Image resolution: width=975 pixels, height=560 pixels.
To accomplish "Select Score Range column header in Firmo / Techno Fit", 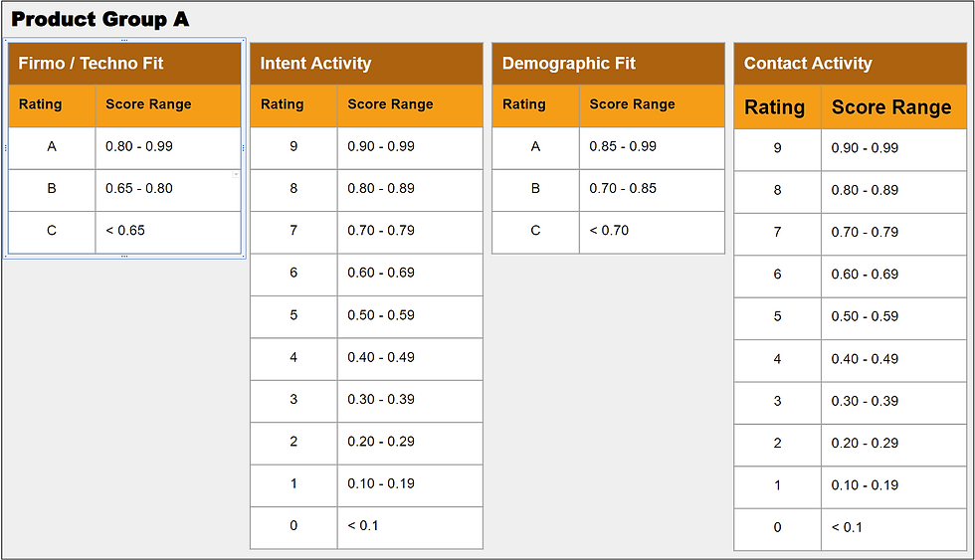I will click(168, 105).
